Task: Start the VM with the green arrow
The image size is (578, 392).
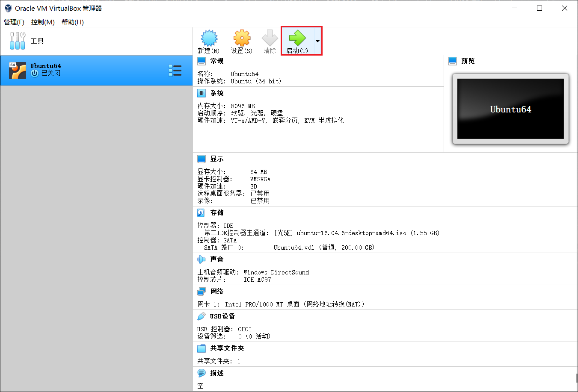Action: click(297, 38)
